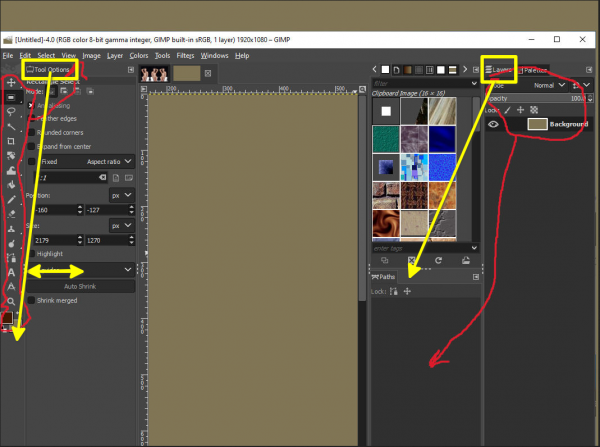Viewport: 600px width, 447px height.
Task: Switch to the Paths tab
Action: (383, 277)
